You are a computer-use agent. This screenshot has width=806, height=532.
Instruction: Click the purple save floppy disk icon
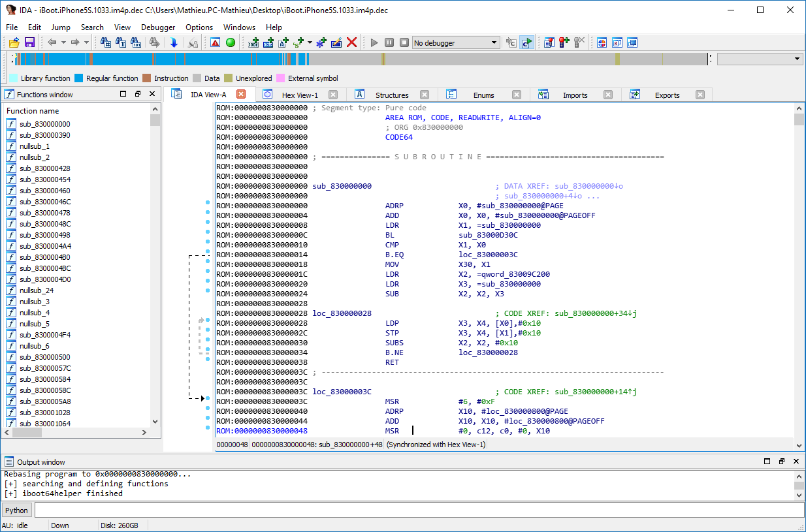[29, 42]
